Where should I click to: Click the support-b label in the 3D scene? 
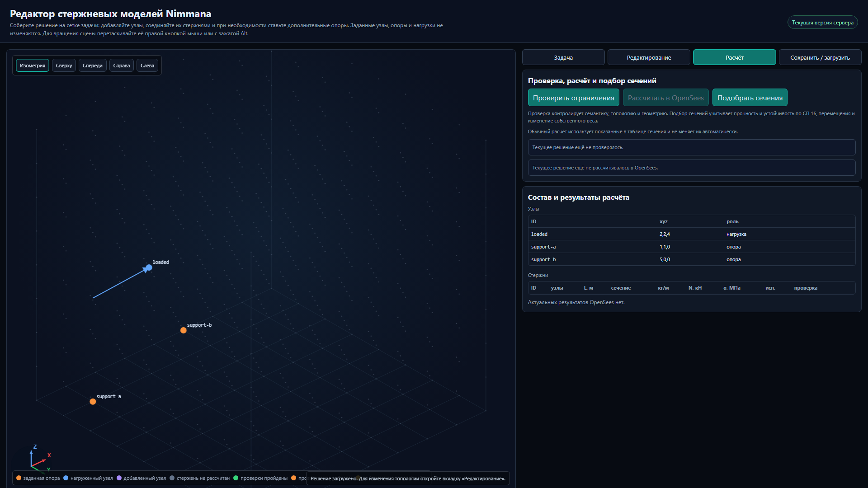[x=199, y=325]
